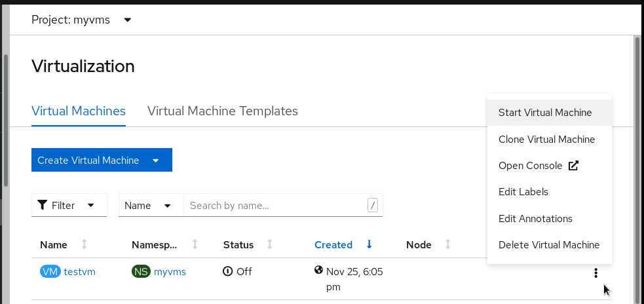Choose Clone Virtual Machine menu entry
The height and width of the screenshot is (304, 644).
pyautogui.click(x=546, y=139)
